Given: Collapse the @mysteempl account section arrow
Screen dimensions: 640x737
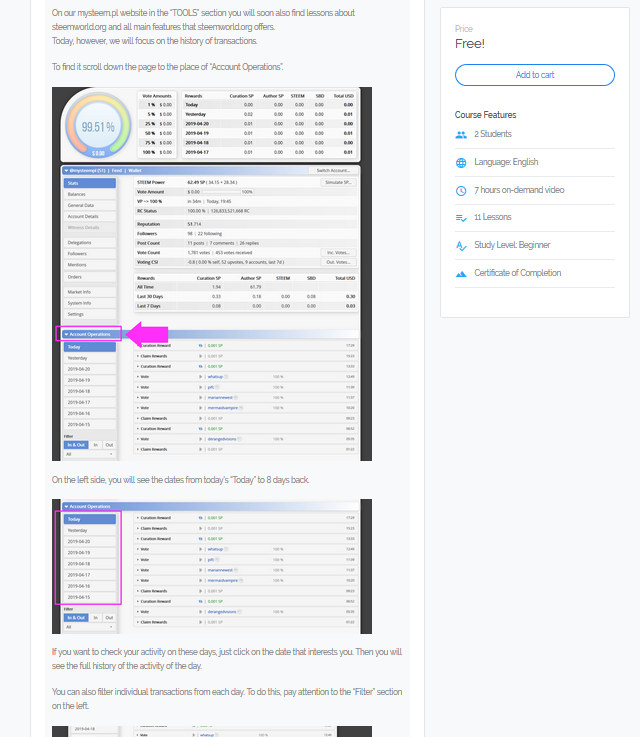Looking at the screenshot, I should (x=66, y=171).
